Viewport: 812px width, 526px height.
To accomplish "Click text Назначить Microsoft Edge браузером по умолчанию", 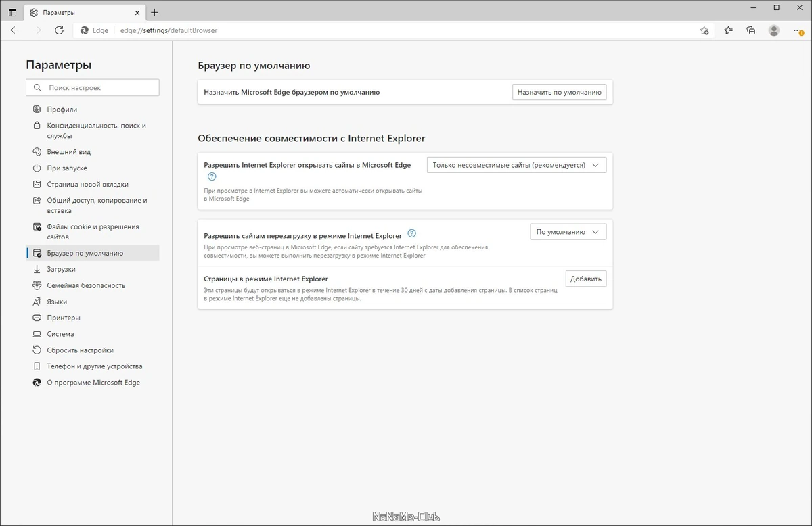I will click(292, 92).
